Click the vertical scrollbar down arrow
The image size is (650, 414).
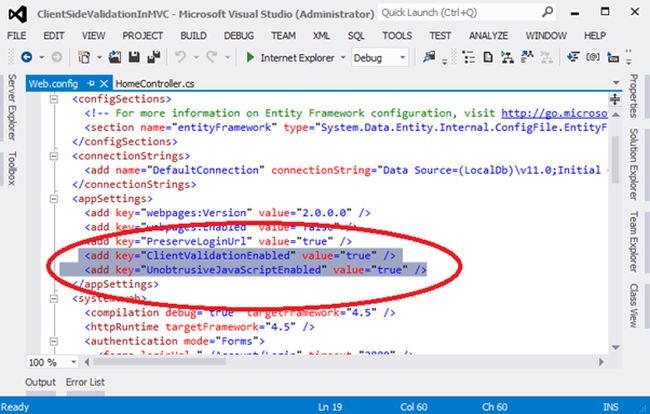pyautogui.click(x=616, y=347)
